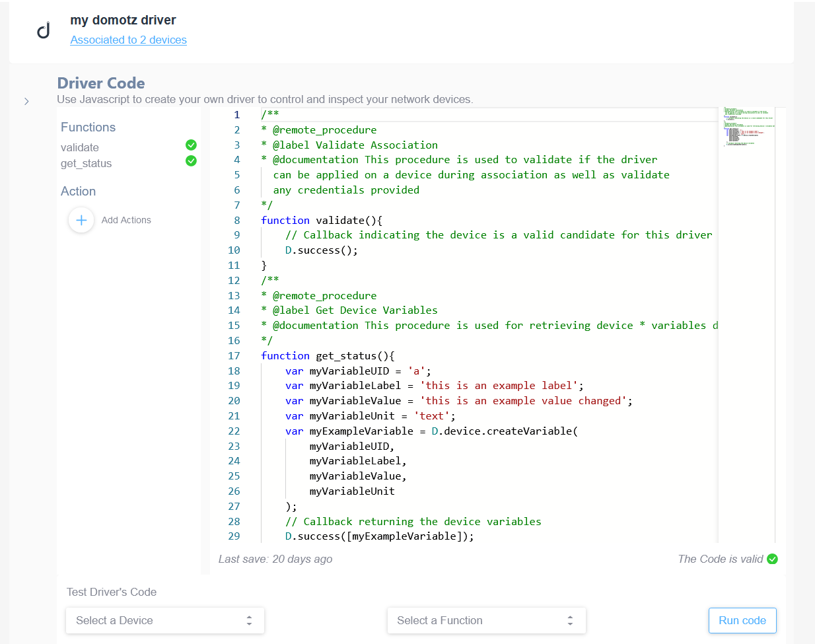Click the stepper arrows in Select a Function

pos(571,620)
